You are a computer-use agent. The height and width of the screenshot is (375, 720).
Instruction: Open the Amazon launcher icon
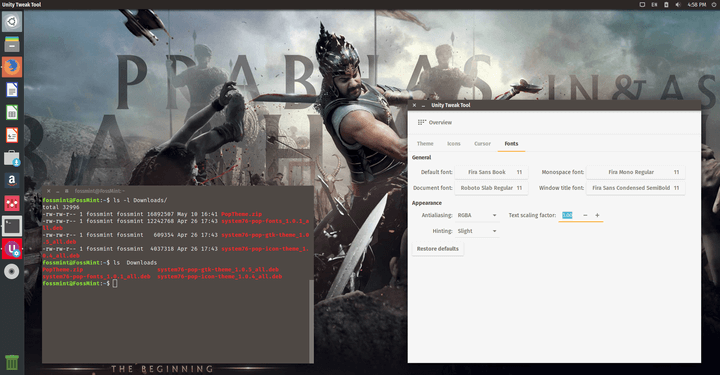pos(12,180)
